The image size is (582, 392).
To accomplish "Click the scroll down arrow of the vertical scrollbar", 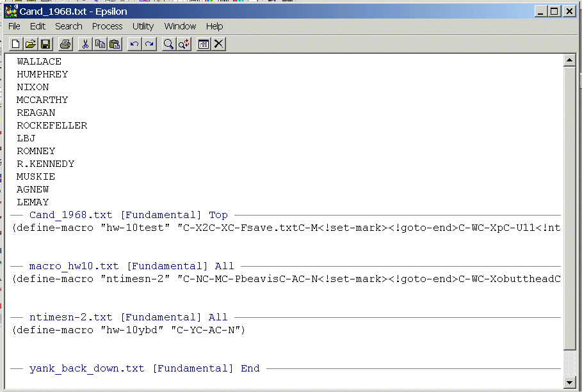I will click(x=569, y=382).
